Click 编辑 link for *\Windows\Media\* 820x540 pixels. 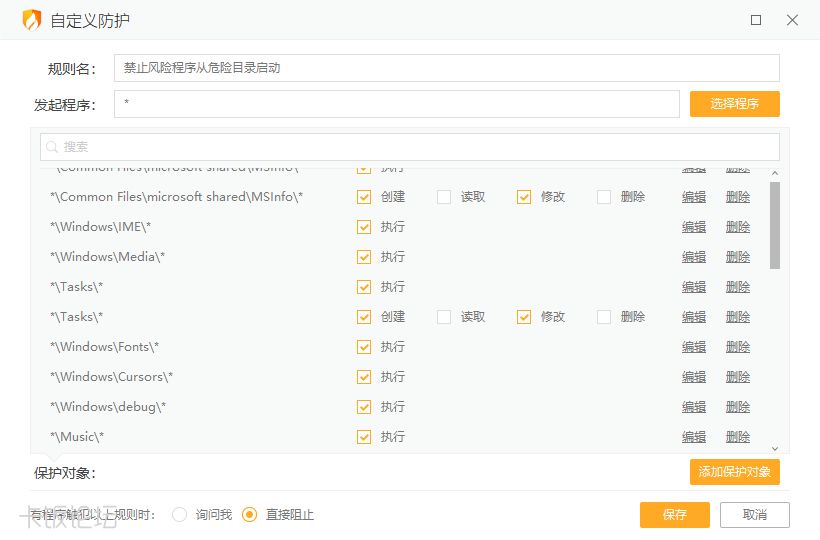point(694,257)
